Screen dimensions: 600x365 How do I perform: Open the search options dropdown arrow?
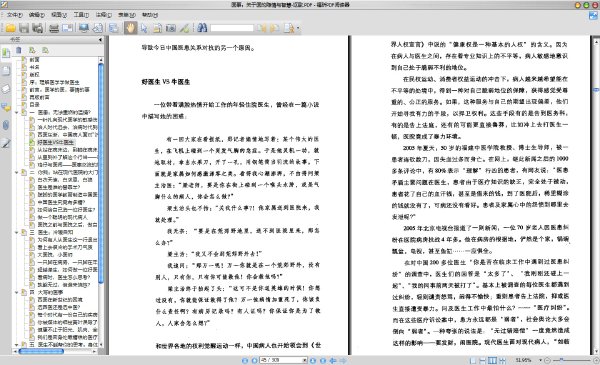tap(298, 28)
